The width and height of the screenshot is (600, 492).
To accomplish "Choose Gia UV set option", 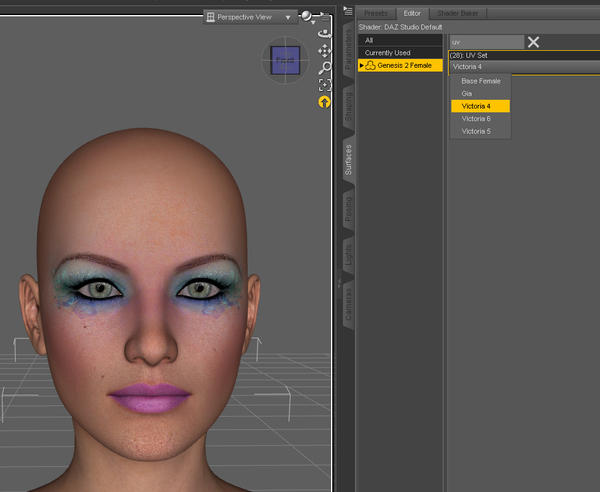I will (481, 94).
